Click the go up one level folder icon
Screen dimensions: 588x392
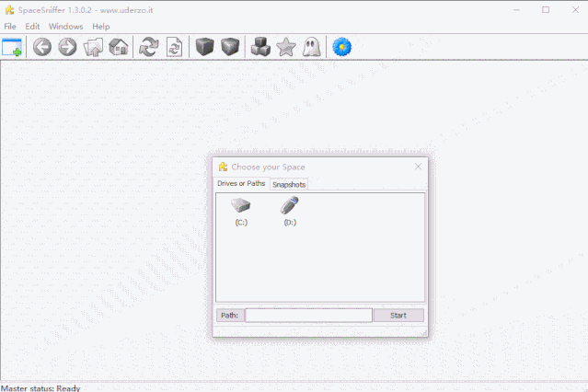pos(93,47)
